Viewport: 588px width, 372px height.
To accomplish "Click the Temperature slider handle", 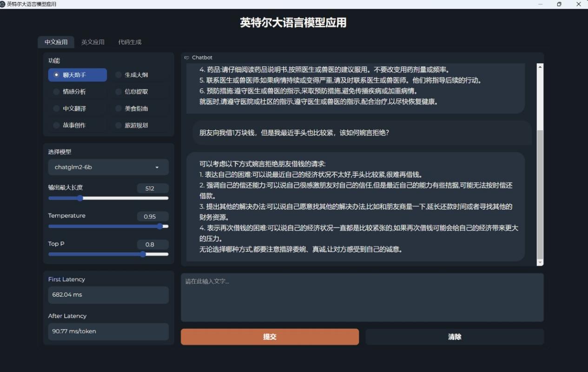I will (161, 226).
